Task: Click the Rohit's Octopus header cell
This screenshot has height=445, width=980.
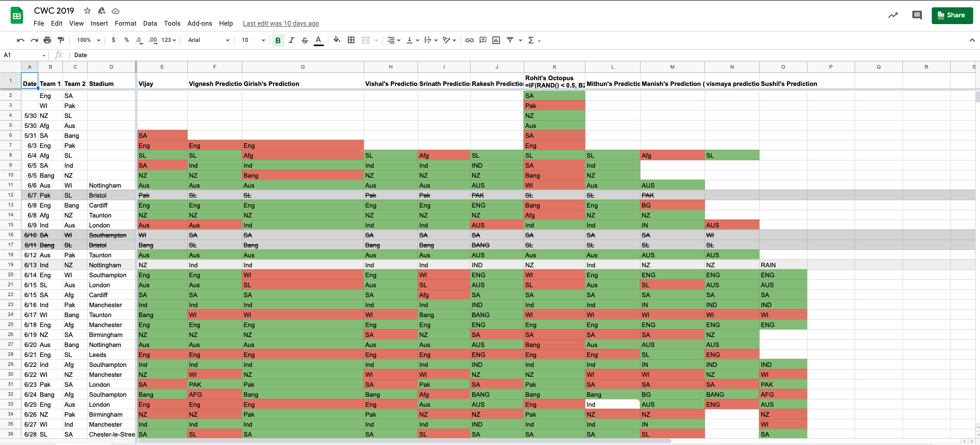Action: (555, 81)
